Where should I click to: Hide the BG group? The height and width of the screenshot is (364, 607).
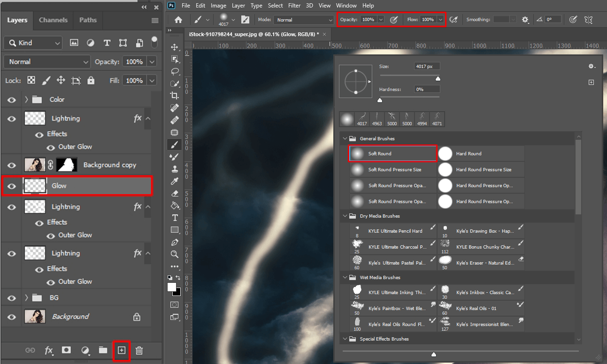pos(12,298)
